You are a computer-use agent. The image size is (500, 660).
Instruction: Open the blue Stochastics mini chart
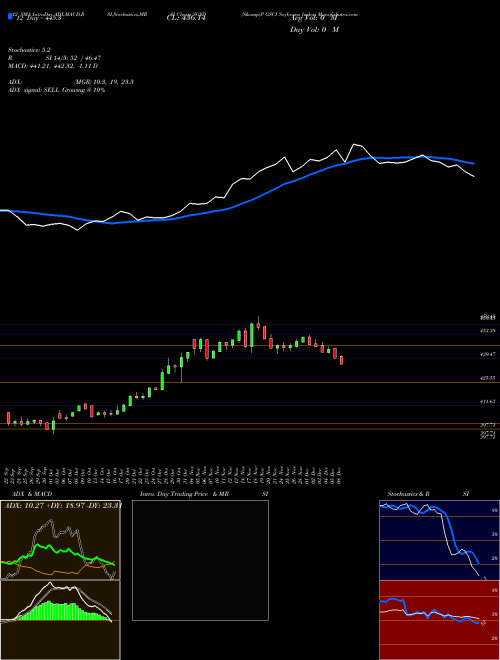click(x=439, y=540)
